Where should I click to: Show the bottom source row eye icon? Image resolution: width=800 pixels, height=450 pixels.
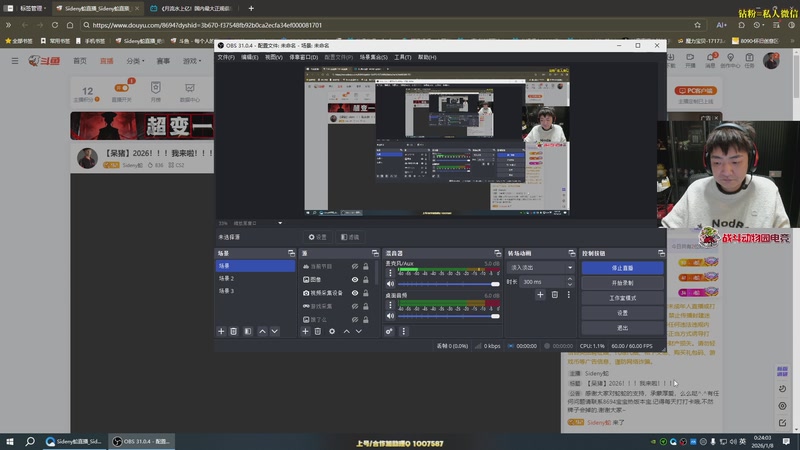[x=355, y=319]
